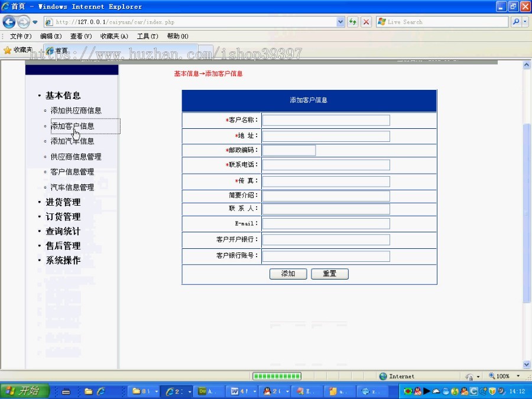This screenshot has height=399, width=532.
Task: Click the browser Forward arrow button
Action: pyautogui.click(x=24, y=22)
